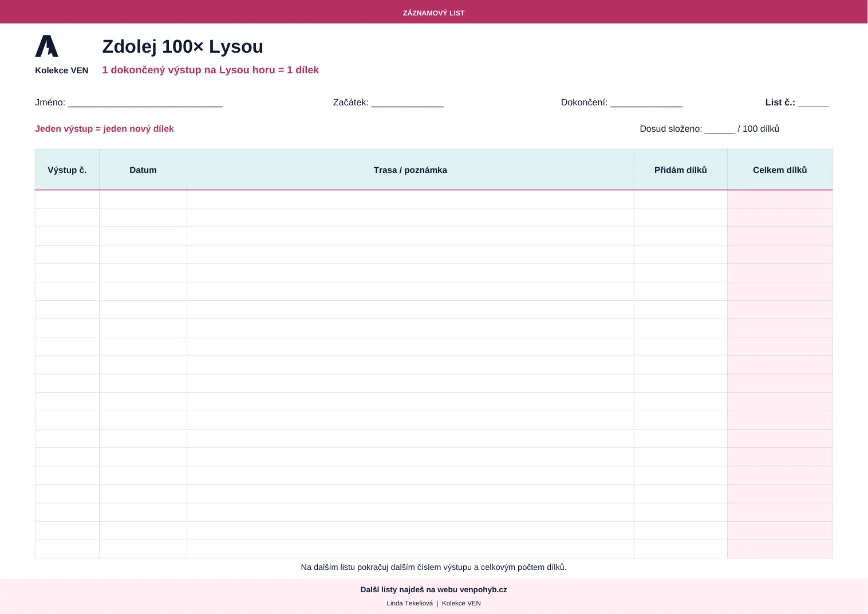The image size is (868, 614).
Task: Click the subtitle about 1 dokončený výstup
Action: click(210, 70)
